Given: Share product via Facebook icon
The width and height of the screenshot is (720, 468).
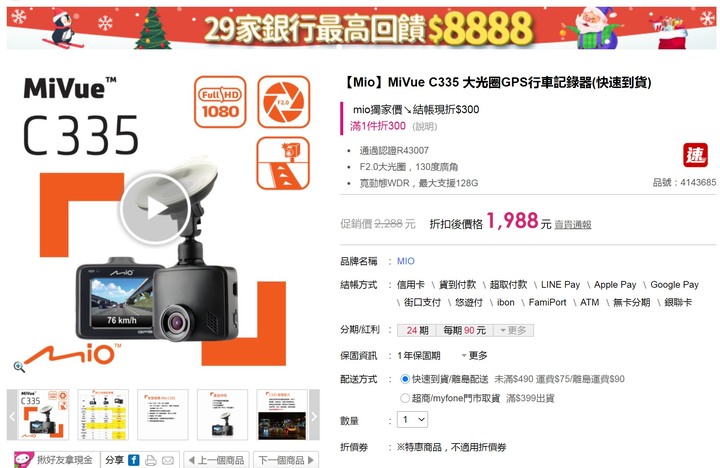Looking at the screenshot, I should pyautogui.click(x=134, y=460).
